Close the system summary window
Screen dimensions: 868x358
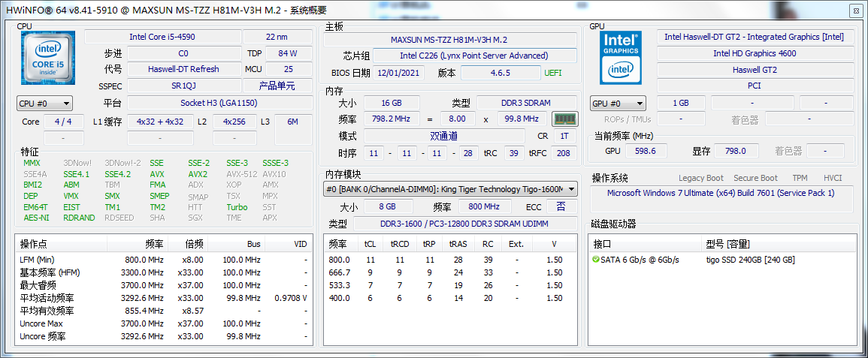pos(856,11)
